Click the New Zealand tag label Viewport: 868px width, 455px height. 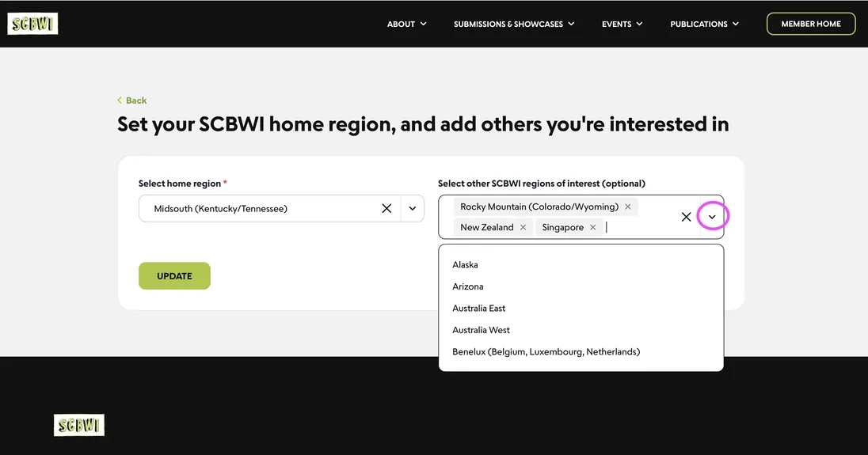coord(486,227)
